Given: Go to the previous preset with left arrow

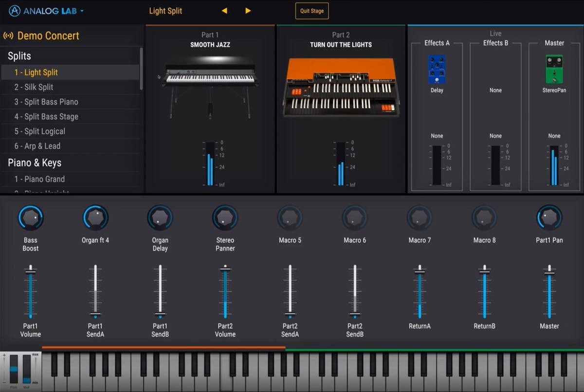Looking at the screenshot, I should point(224,11).
